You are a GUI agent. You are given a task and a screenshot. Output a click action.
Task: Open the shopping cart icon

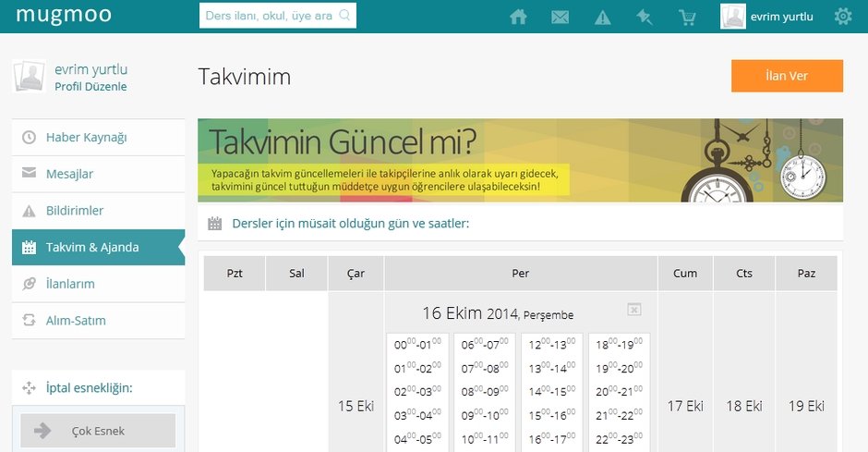(x=687, y=18)
